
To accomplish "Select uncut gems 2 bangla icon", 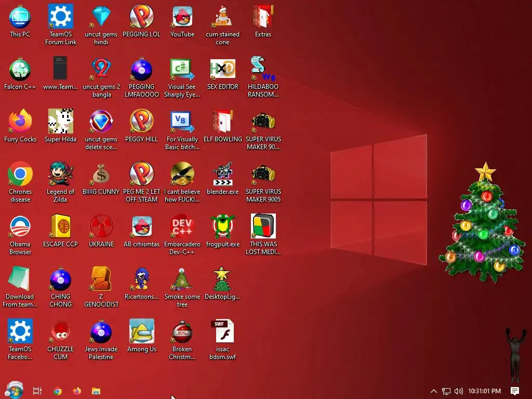I will click(101, 77).
